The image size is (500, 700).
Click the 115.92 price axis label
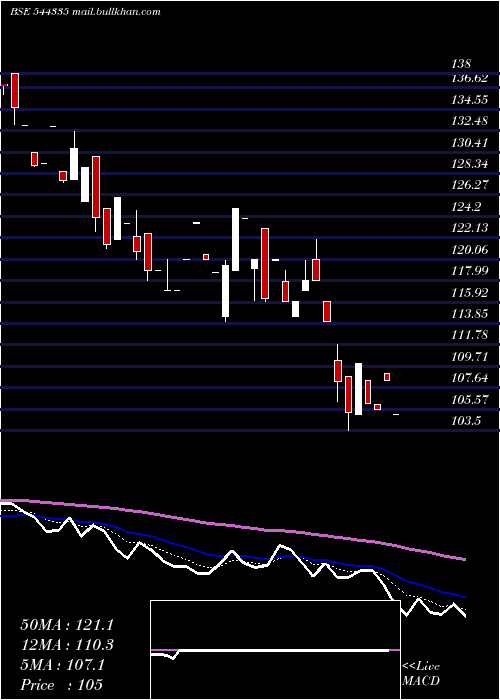469,292
